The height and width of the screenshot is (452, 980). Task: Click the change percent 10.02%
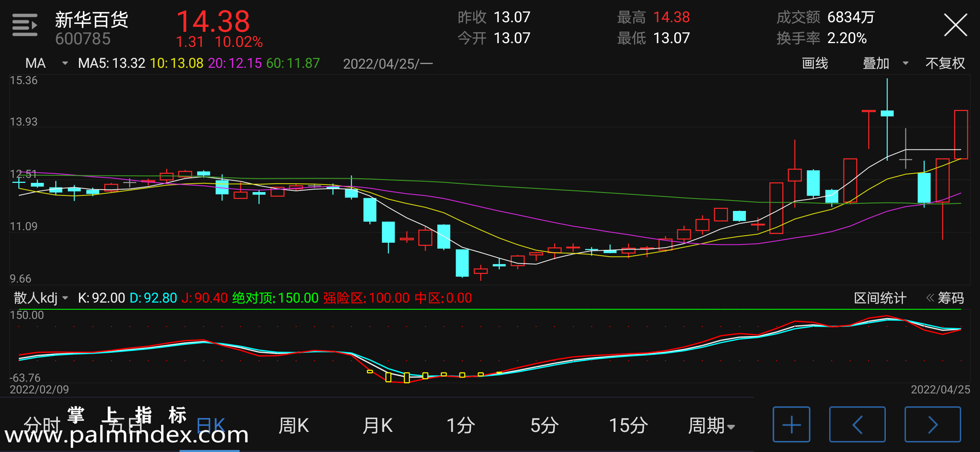coord(239,42)
